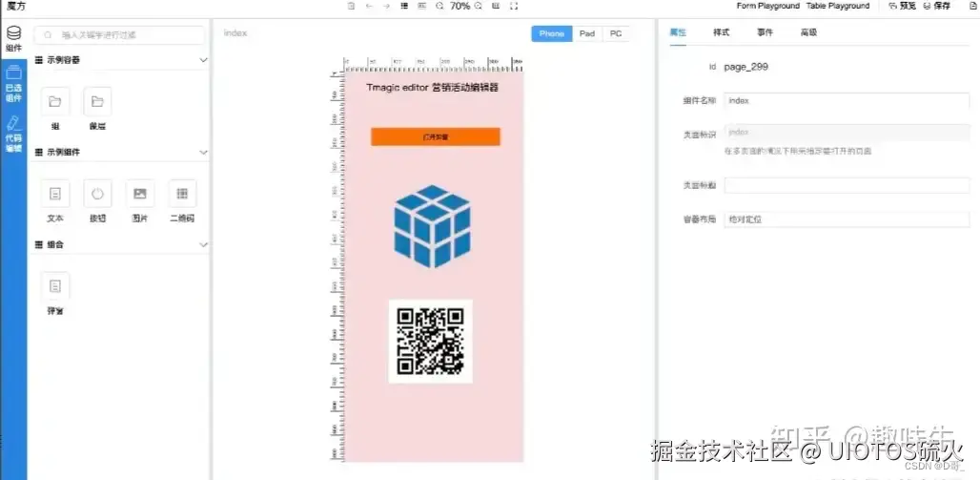Open Table Playground link
Image resolution: width=980 pixels, height=480 pixels.
838,6
